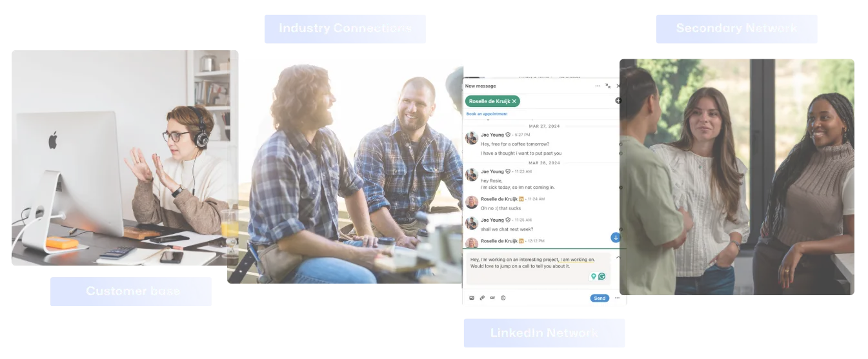The height and width of the screenshot is (359, 868).
Task: Click the green lightbulb suggestion icon
Action: [x=593, y=277]
